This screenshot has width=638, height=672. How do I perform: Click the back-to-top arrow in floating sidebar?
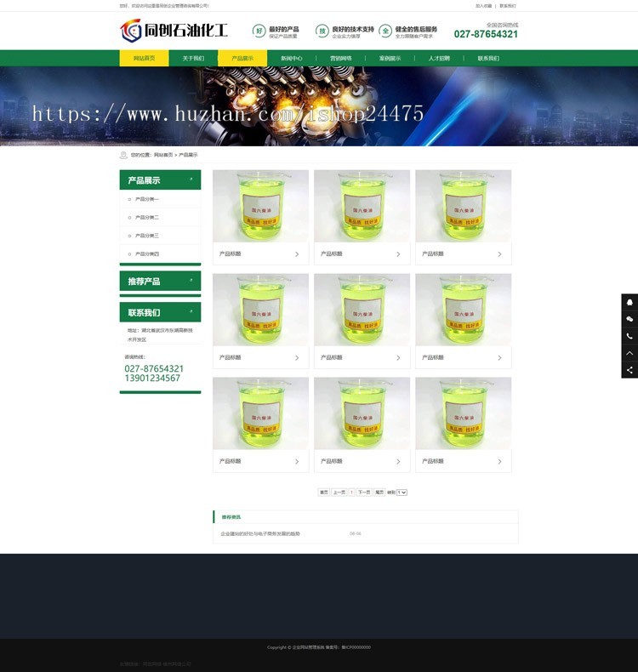[x=629, y=353]
